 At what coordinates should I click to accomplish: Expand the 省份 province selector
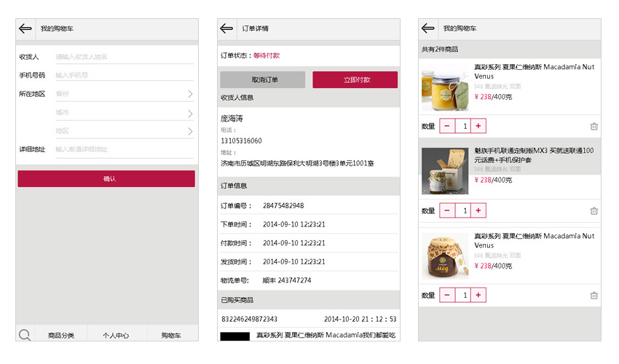pos(190,94)
